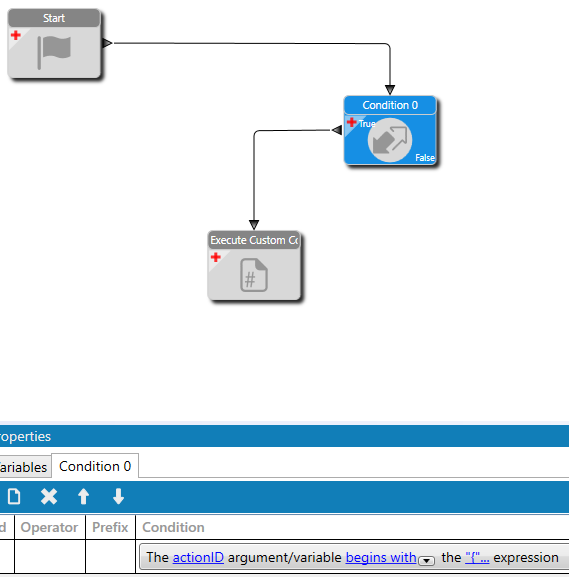Click the hash document icon in Execute node

[x=254, y=275]
